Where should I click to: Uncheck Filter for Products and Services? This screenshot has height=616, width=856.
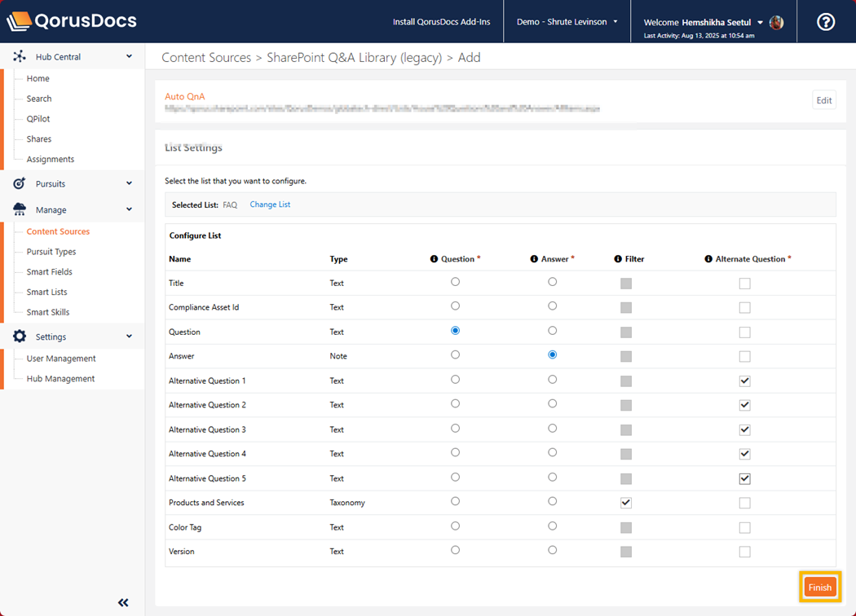pyautogui.click(x=626, y=503)
